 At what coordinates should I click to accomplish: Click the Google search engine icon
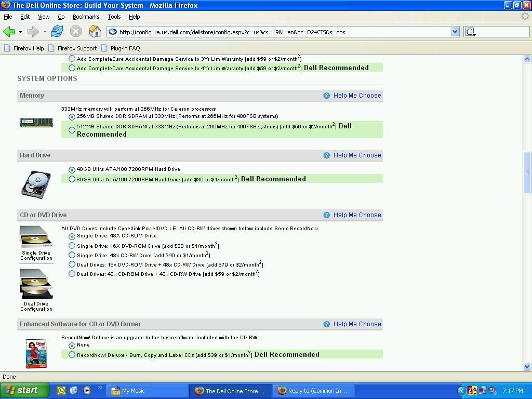[x=470, y=32]
